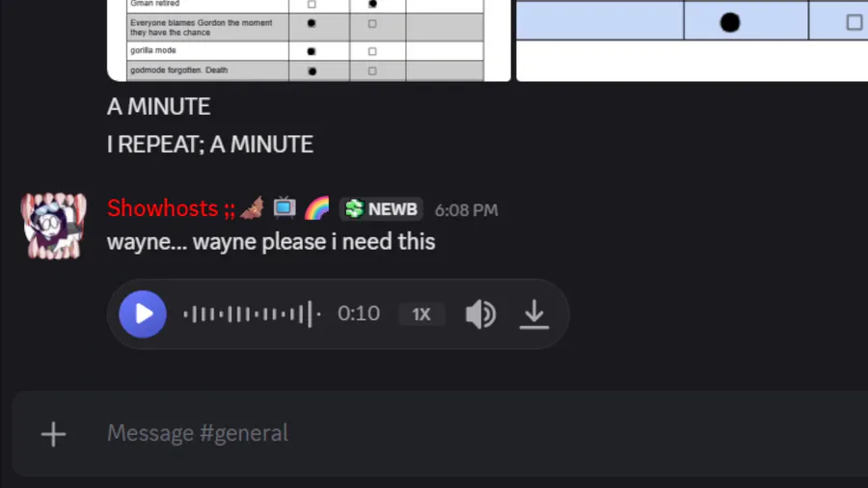Click the NEWB server tag badge
Viewport: 868px width, 488px height.
click(381, 209)
